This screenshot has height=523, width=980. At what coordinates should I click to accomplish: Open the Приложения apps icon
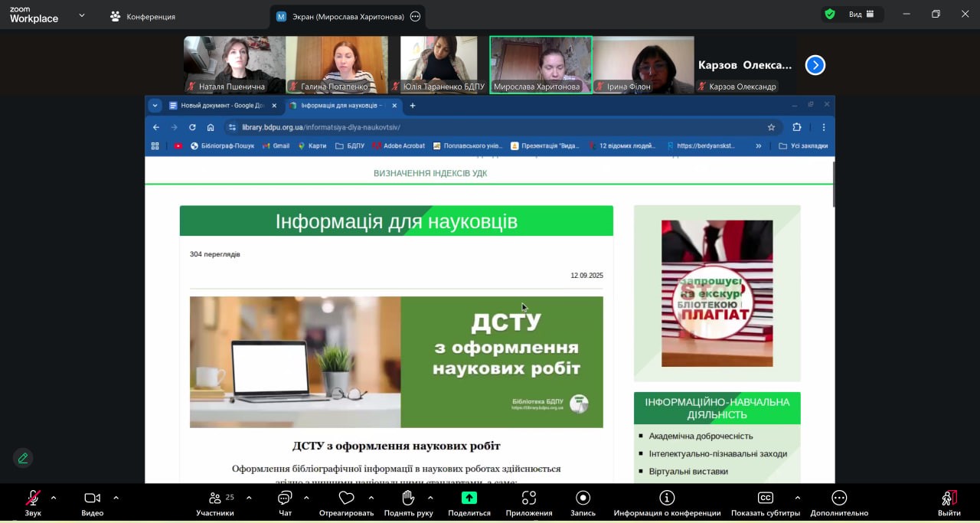coord(528,502)
